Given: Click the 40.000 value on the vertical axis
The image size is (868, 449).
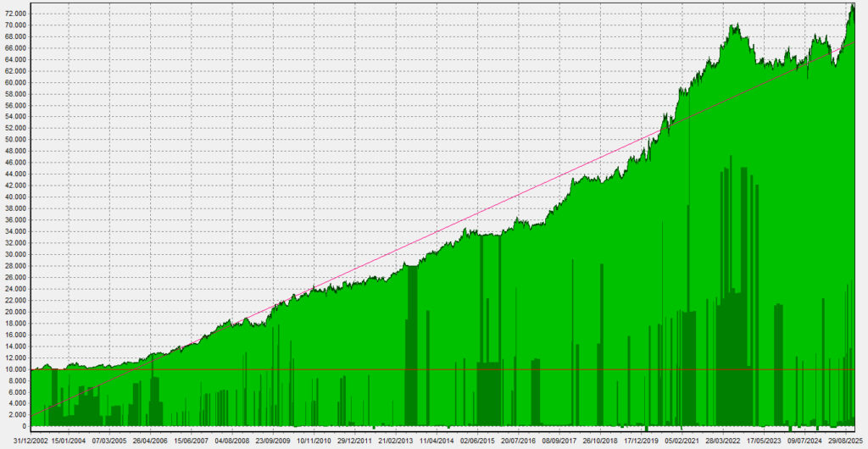Looking at the screenshot, I should [18, 197].
